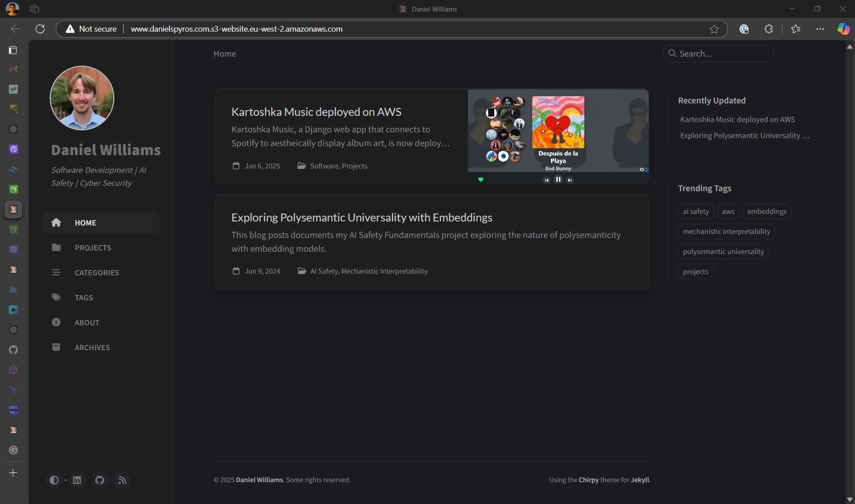Click the Jan 6, 2025 post date
The width and height of the screenshot is (855, 504).
pyautogui.click(x=262, y=166)
